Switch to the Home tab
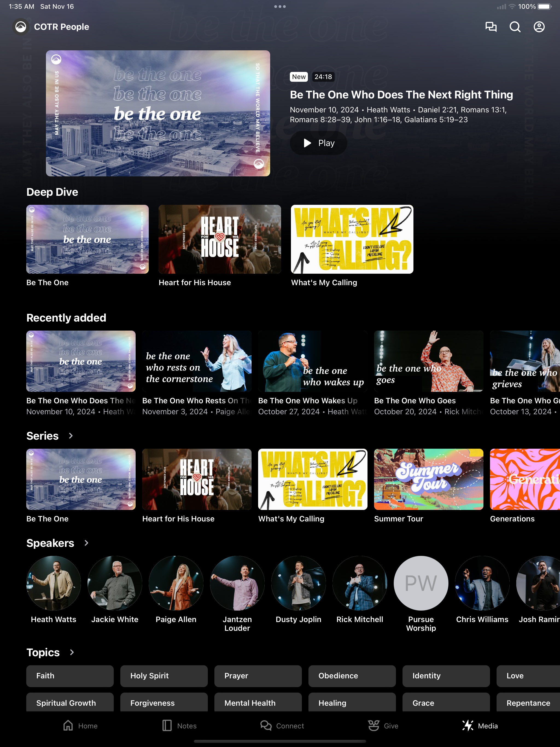The image size is (560, 747). click(80, 726)
